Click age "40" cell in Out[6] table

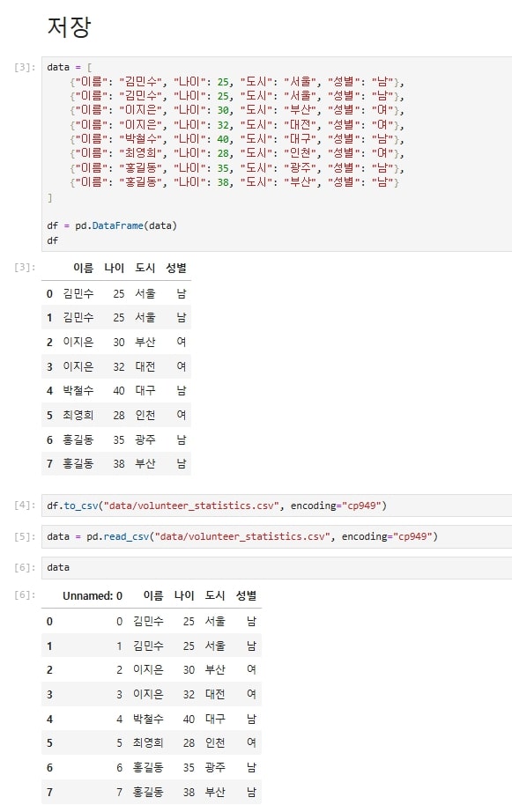click(x=189, y=719)
